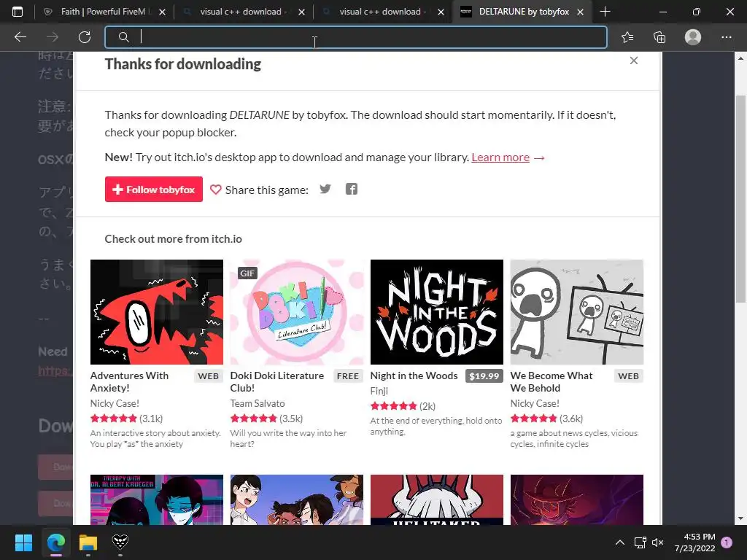Viewport: 747px width, 560px height.
Task: Close the Thanks for downloading dialog
Action: [x=634, y=61]
